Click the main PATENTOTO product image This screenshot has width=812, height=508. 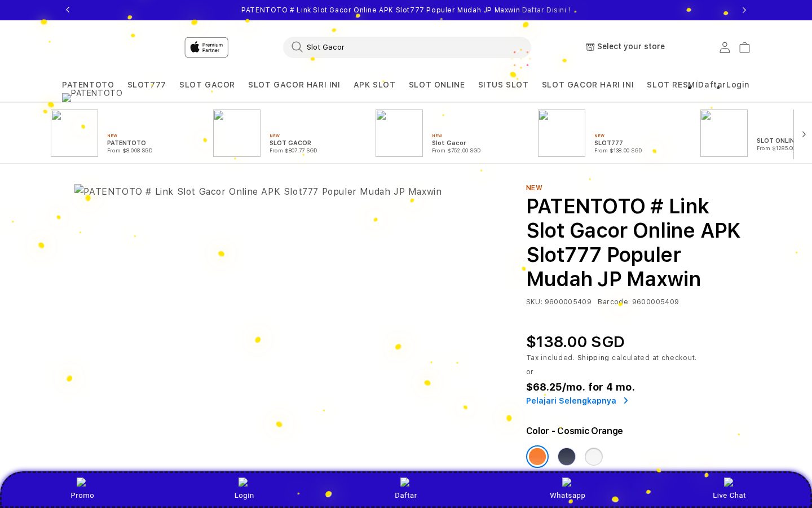(258, 191)
